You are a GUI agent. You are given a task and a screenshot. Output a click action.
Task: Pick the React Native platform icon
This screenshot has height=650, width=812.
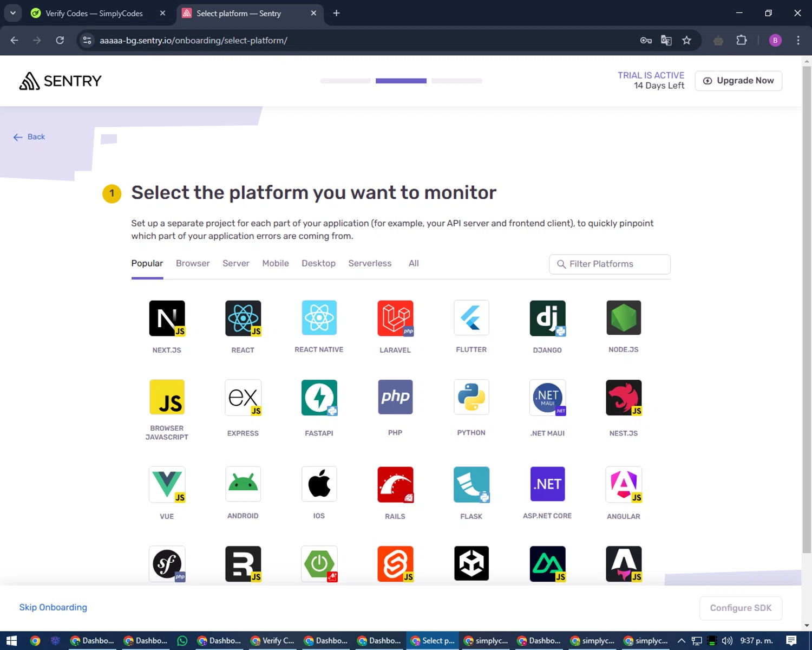pos(319,317)
